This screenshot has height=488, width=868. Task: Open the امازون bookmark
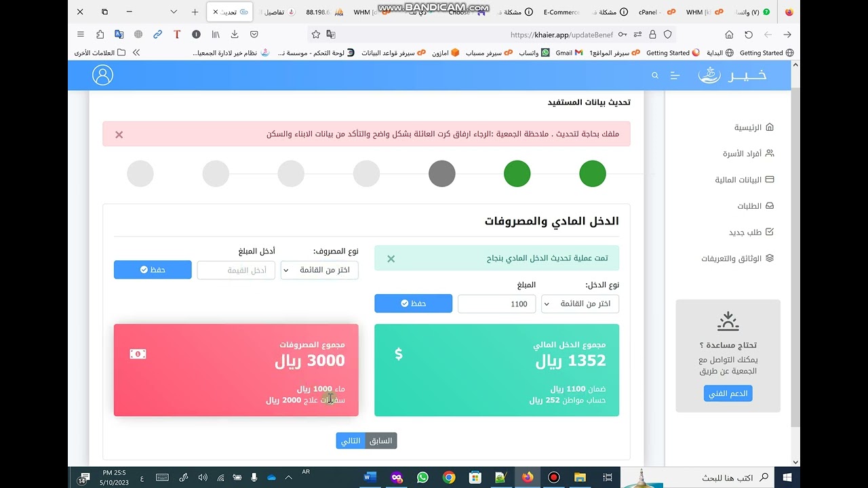(446, 53)
